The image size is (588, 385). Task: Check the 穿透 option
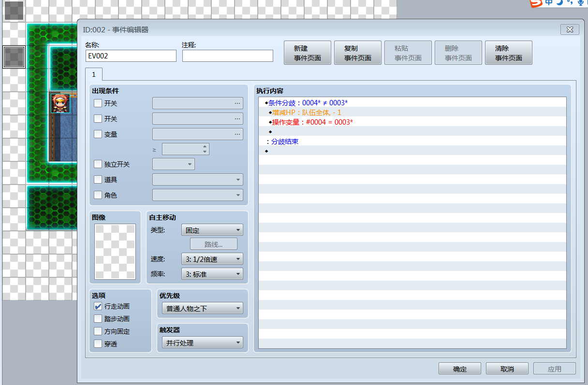[x=98, y=344]
